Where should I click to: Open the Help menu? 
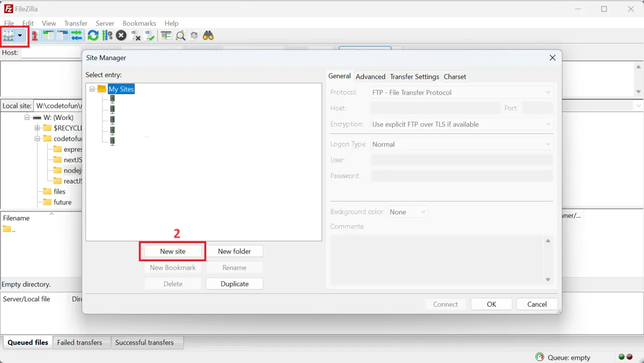click(x=172, y=23)
